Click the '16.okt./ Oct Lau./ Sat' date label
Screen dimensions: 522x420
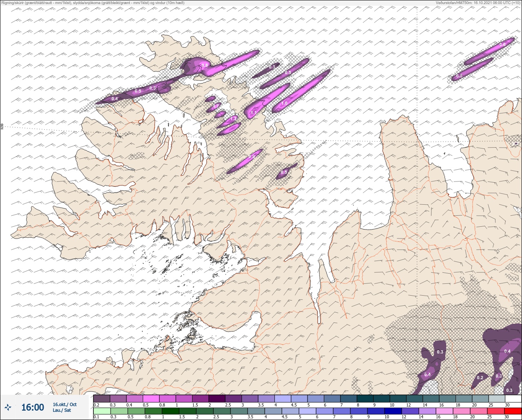click(x=64, y=407)
